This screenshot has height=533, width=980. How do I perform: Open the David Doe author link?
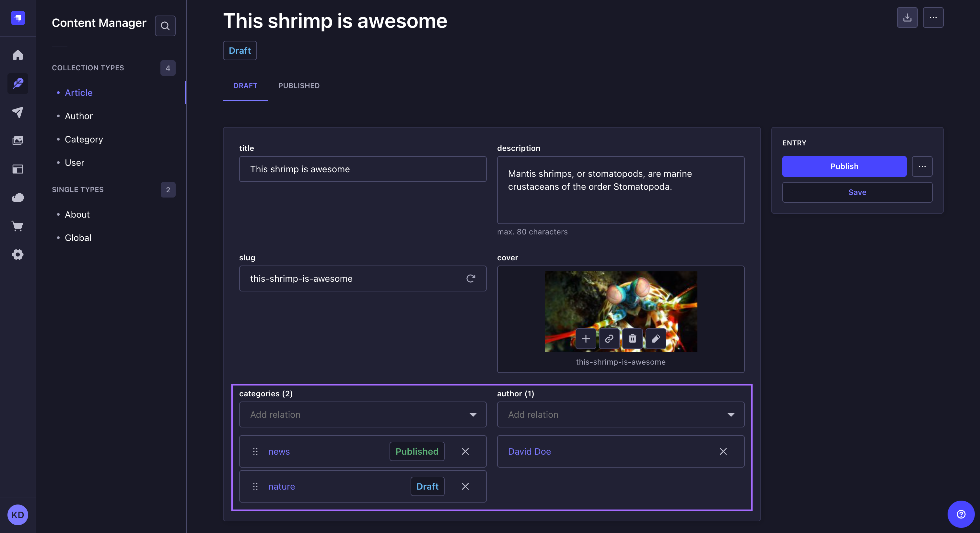coord(529,451)
